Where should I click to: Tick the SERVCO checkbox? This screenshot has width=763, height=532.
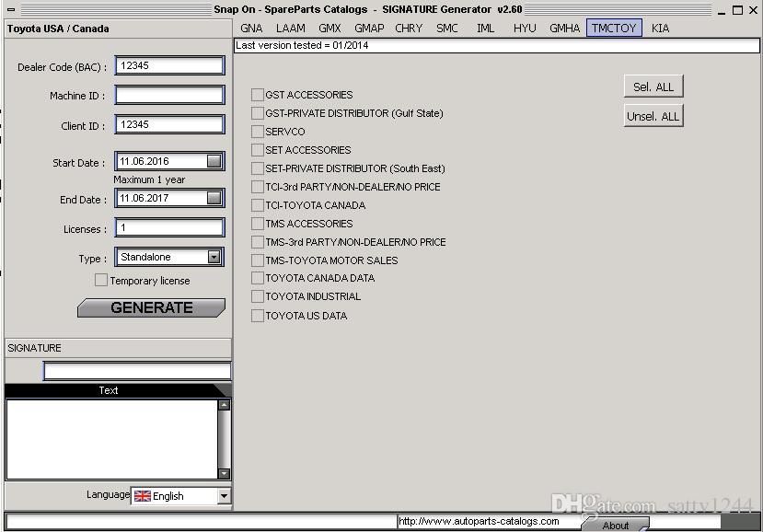coord(258,132)
